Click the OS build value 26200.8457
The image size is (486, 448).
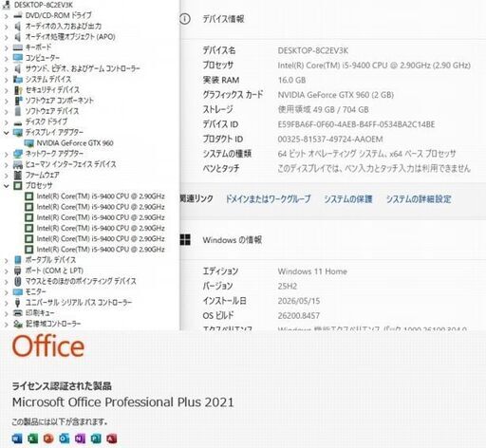[299, 315]
